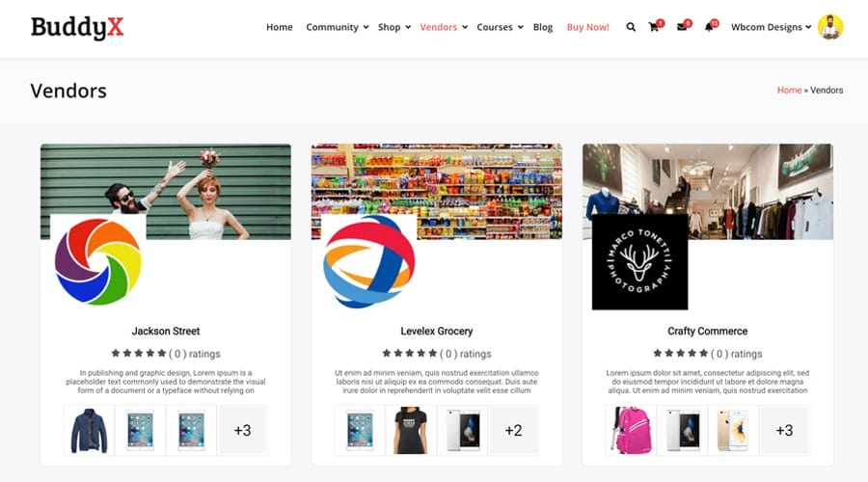This screenshot has height=482, width=868.
Task: Click the Levelex Grocery store logo
Action: point(368,261)
